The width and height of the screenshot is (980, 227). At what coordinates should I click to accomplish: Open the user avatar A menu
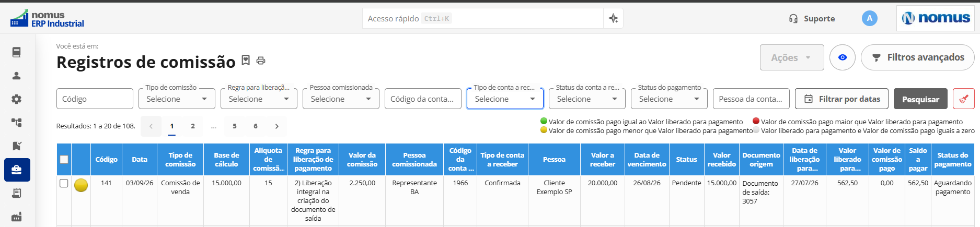pos(870,18)
